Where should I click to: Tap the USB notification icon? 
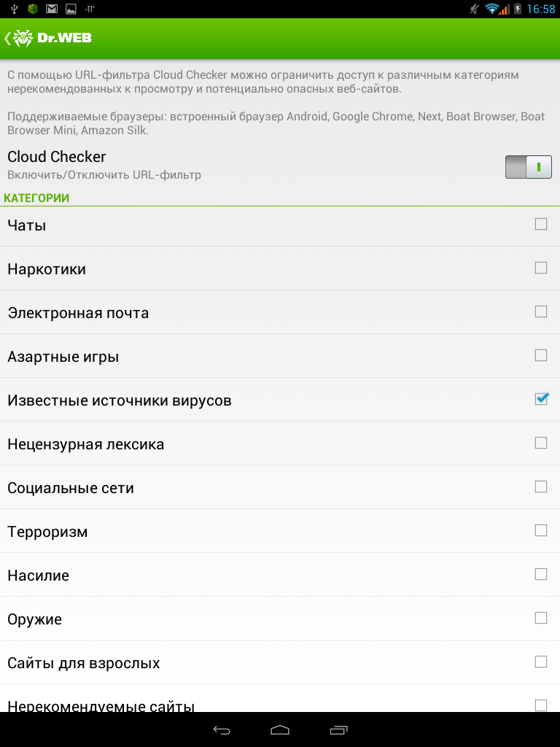coord(14,9)
